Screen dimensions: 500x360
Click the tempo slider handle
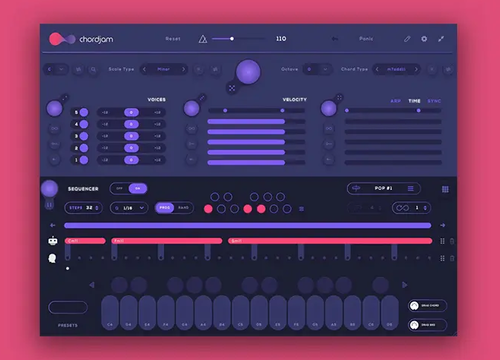coord(232,39)
